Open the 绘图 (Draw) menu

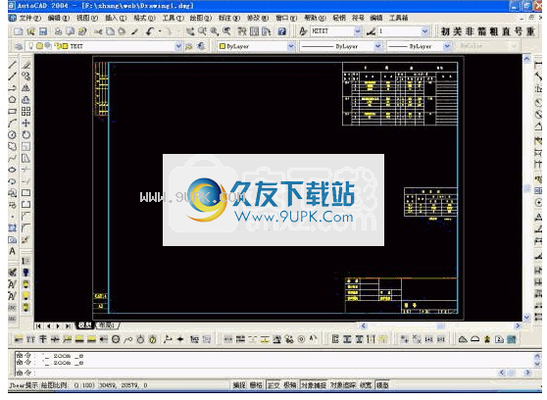click(x=201, y=18)
